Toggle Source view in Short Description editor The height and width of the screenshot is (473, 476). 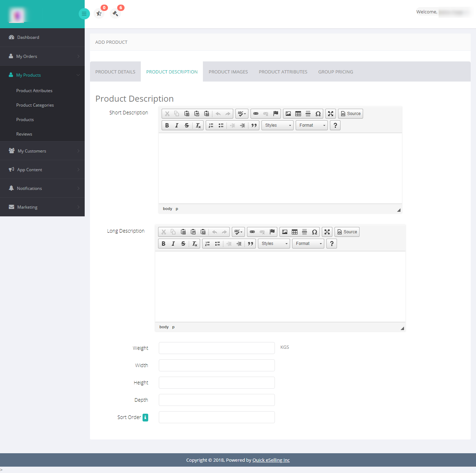point(350,114)
